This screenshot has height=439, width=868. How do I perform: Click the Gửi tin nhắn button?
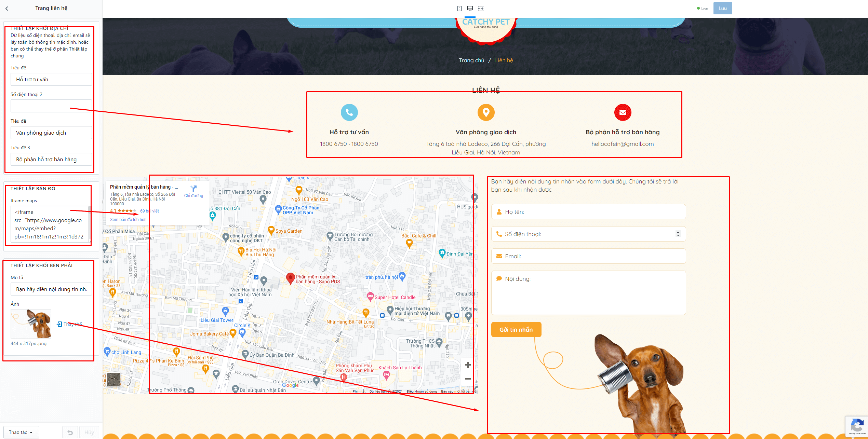pyautogui.click(x=516, y=330)
